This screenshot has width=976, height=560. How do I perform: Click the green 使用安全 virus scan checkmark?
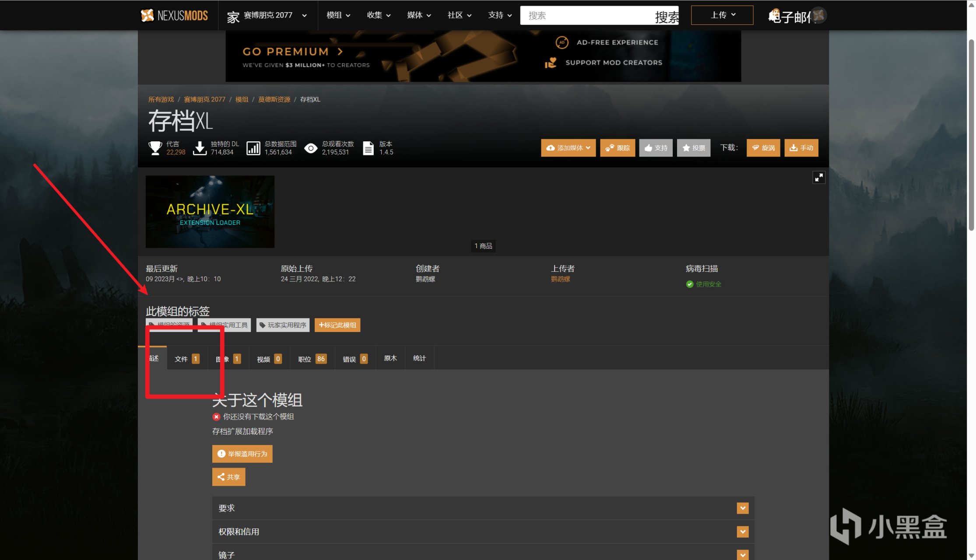[690, 284]
